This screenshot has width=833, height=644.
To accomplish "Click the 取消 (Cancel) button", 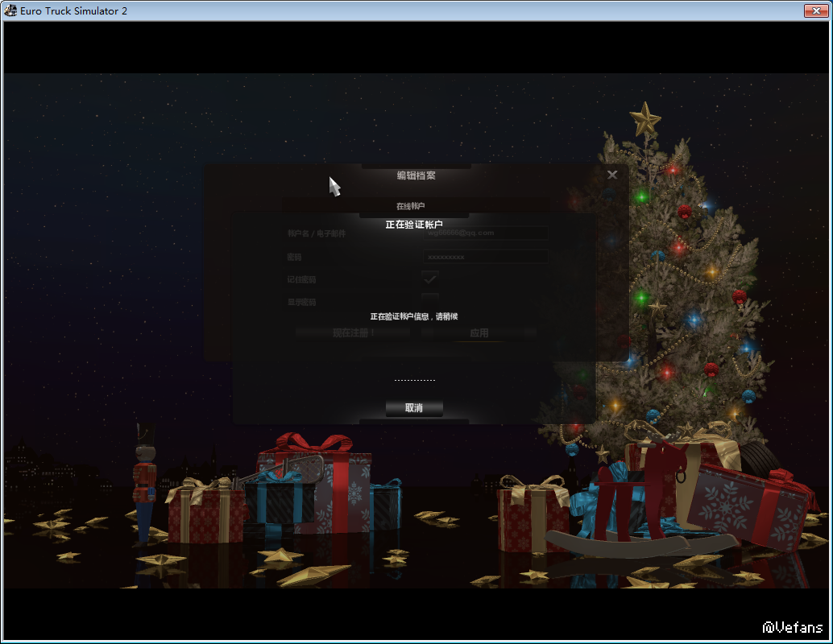I will coord(414,408).
